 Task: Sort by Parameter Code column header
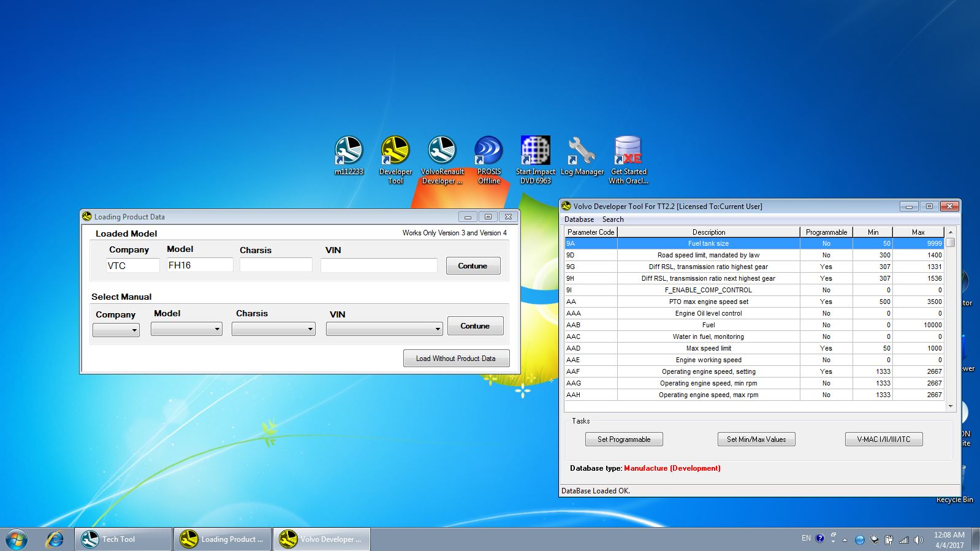[x=591, y=232]
